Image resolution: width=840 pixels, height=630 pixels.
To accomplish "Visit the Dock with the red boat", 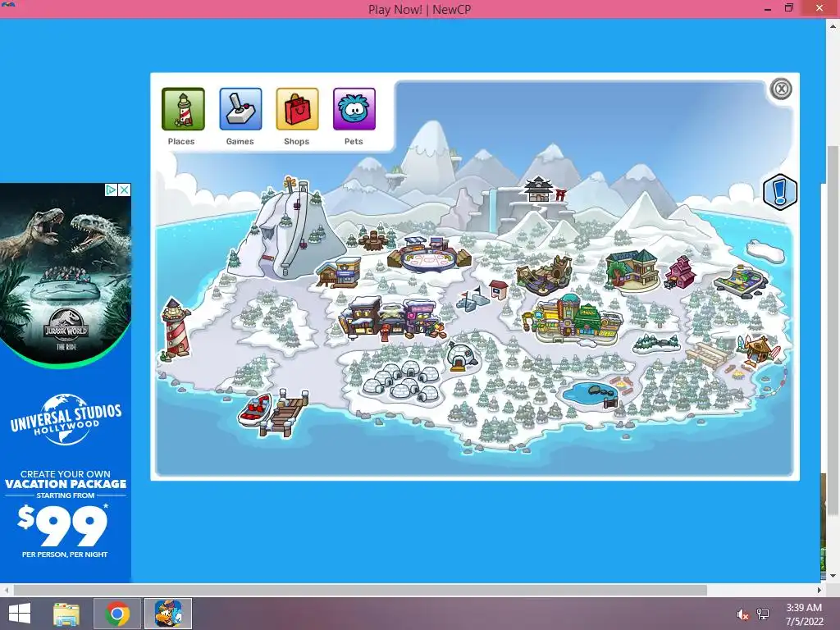I will click(273, 413).
